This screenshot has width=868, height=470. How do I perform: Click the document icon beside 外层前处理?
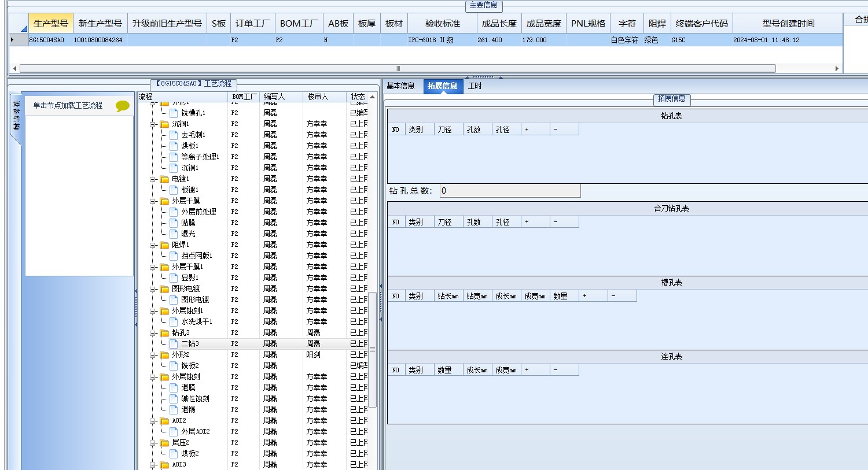pyautogui.click(x=174, y=212)
